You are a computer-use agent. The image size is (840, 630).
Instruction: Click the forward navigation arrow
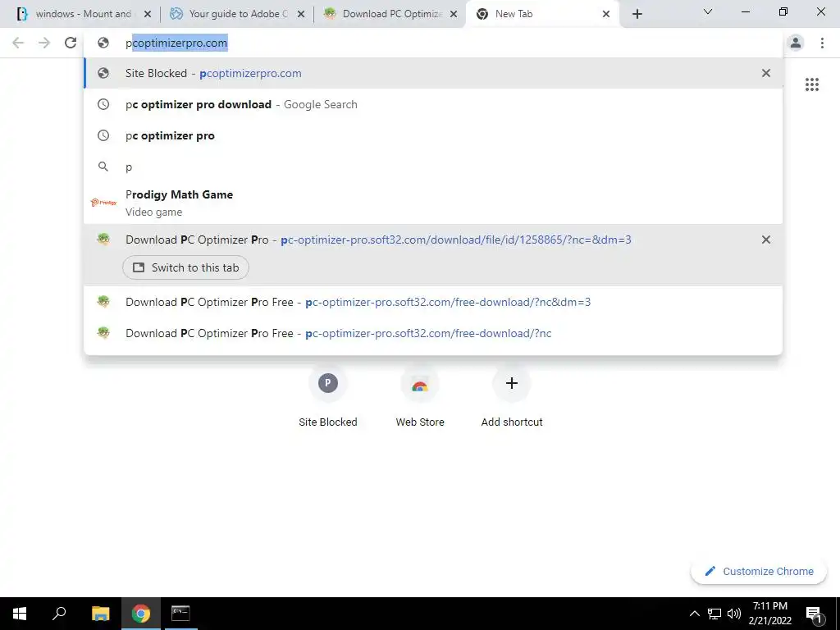click(x=44, y=43)
